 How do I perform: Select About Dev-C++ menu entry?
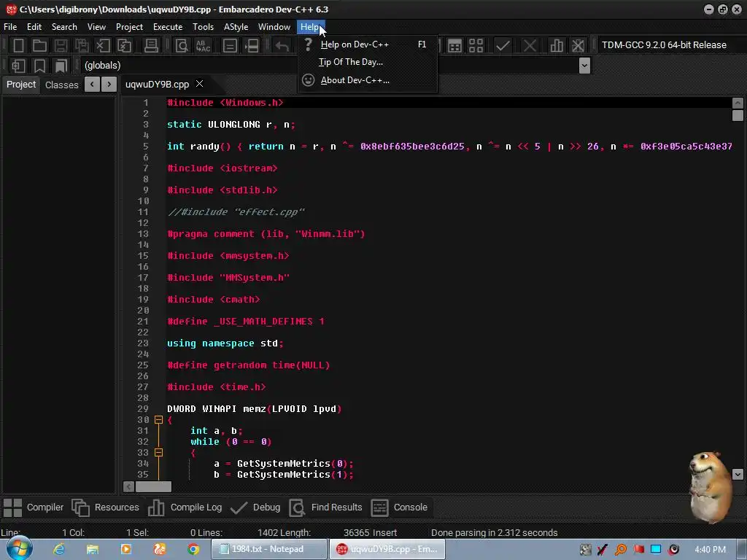click(368, 80)
